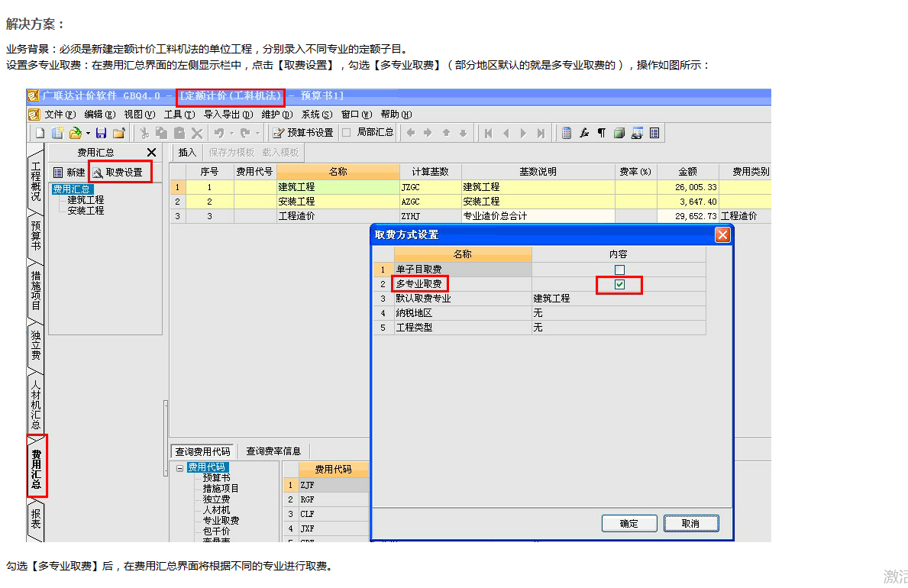
Task: Open the 系统(S) menu
Action: click(x=317, y=115)
